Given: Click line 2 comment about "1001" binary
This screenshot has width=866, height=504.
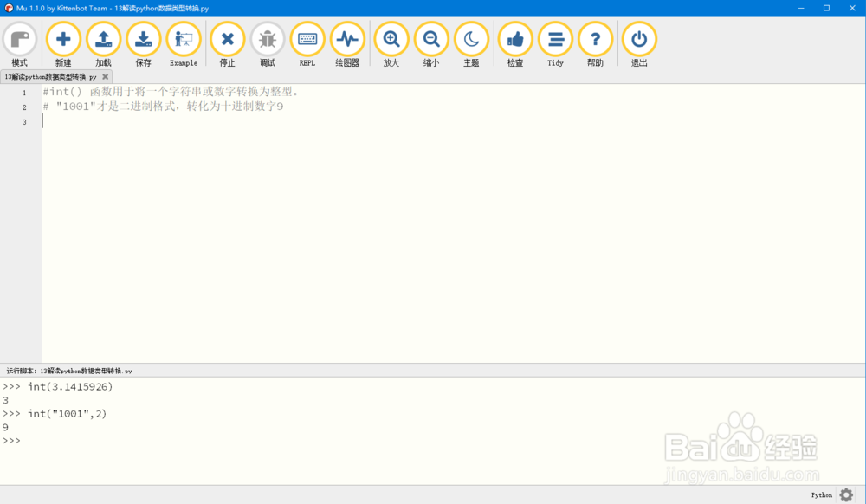Looking at the screenshot, I should tap(163, 107).
